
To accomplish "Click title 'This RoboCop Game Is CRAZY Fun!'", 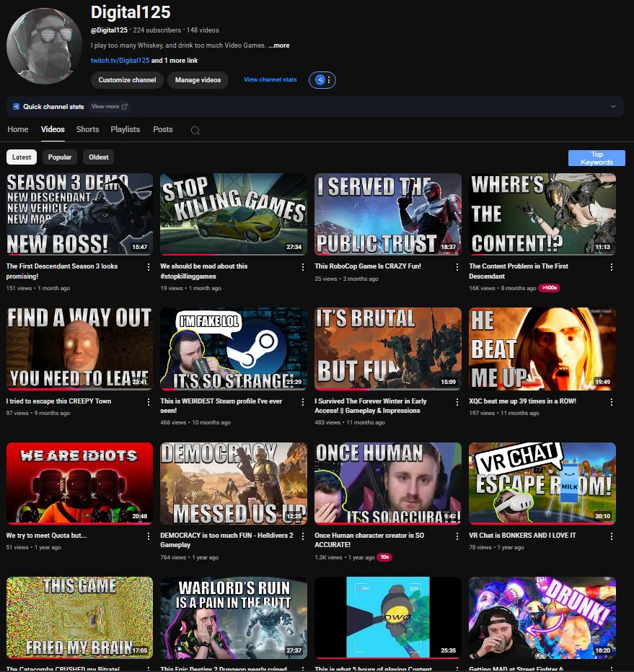I will (x=368, y=266).
